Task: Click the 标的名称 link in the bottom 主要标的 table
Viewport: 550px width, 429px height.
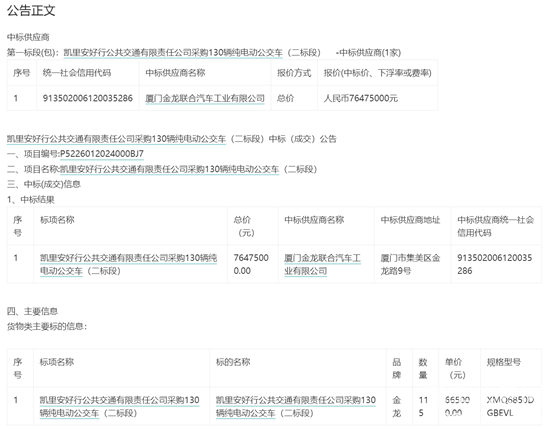Action: [x=296, y=407]
